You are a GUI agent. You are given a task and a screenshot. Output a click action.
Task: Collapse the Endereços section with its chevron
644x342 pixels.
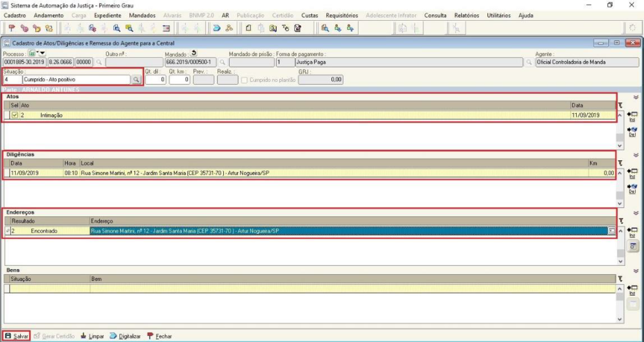[x=636, y=212]
